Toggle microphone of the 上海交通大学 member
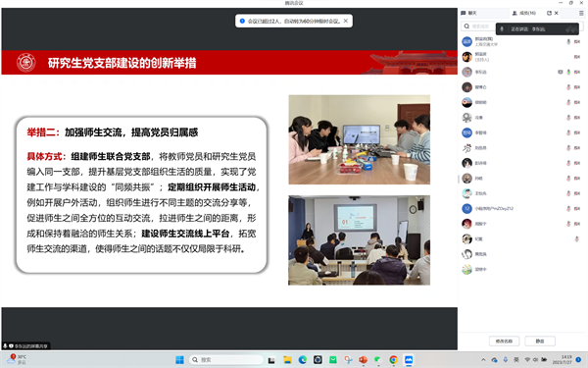588x368 pixels. 568,41
